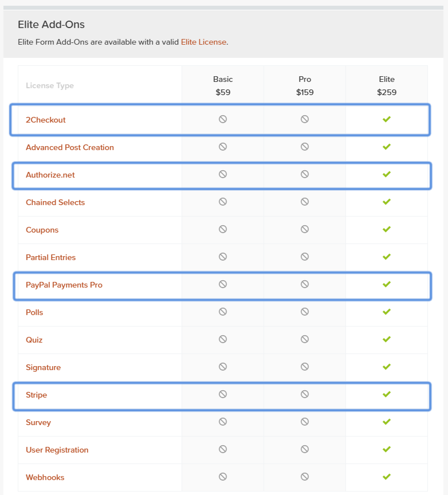This screenshot has width=448, height=495.
Task: Click the Pro $159 column header
Action: (305, 85)
